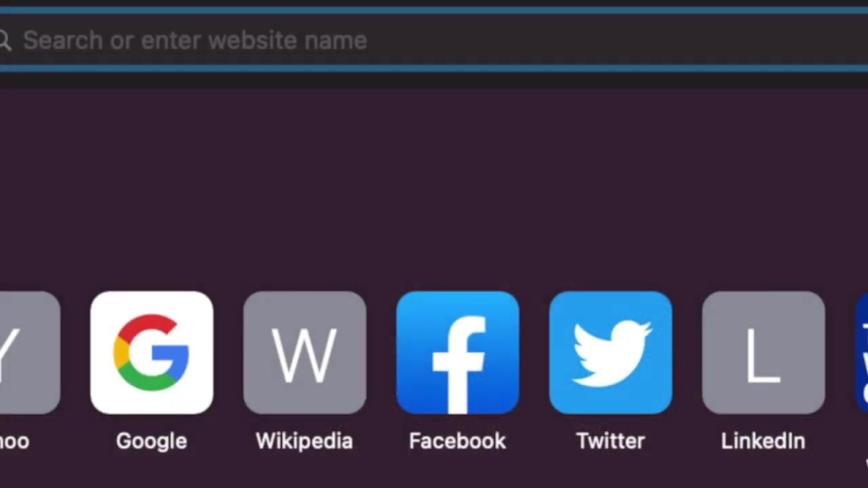868x488 pixels.
Task: Open the Wikipedia 'W' favorite tile
Action: 304,352
